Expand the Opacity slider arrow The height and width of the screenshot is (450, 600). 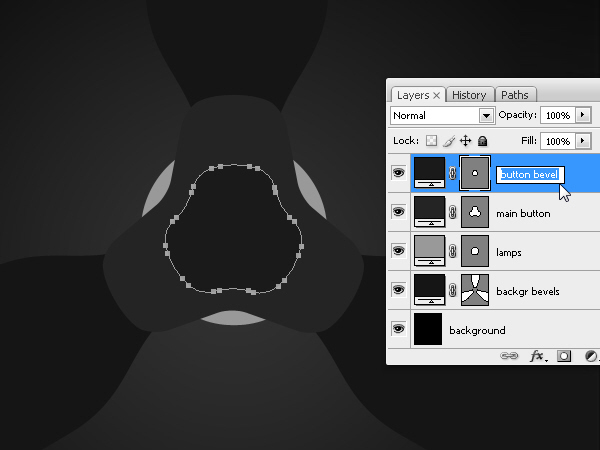[x=583, y=115]
